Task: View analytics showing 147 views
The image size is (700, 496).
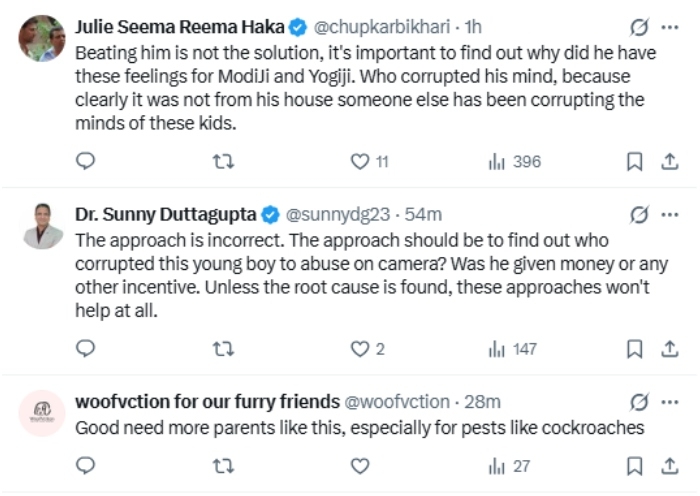Action: [512, 349]
